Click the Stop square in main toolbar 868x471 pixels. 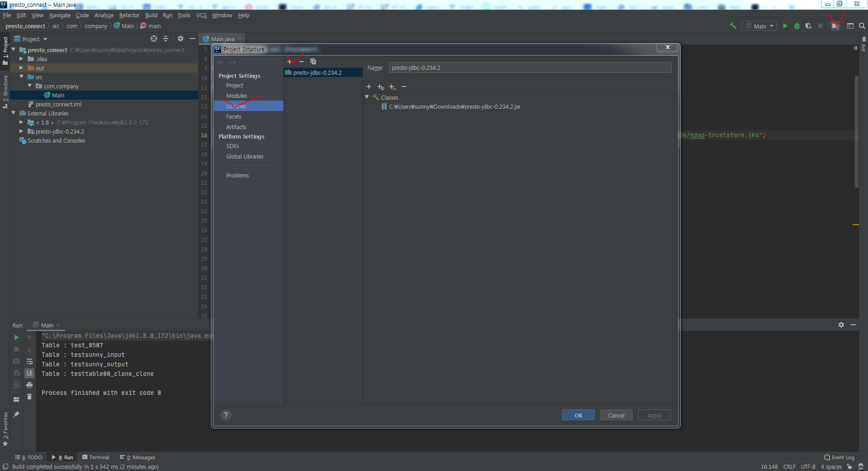coord(820,26)
